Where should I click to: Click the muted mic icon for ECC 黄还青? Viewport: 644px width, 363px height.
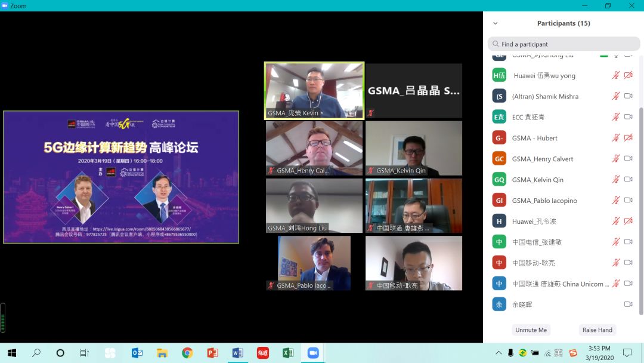pyautogui.click(x=615, y=117)
